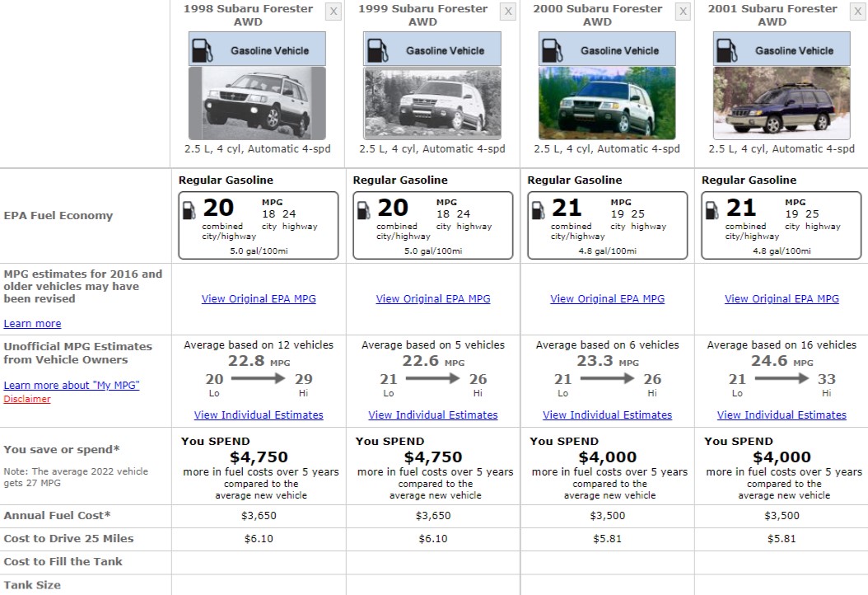
Task: Click the 2001 Subaru Forester AWD title
Action: coord(772,15)
